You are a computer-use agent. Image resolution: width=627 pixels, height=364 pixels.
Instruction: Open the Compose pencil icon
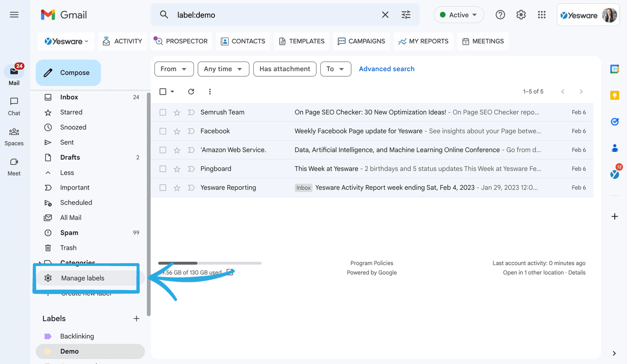click(x=48, y=73)
